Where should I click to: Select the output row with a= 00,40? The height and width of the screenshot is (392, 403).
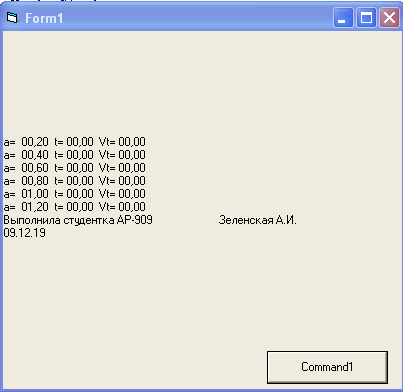point(74,155)
